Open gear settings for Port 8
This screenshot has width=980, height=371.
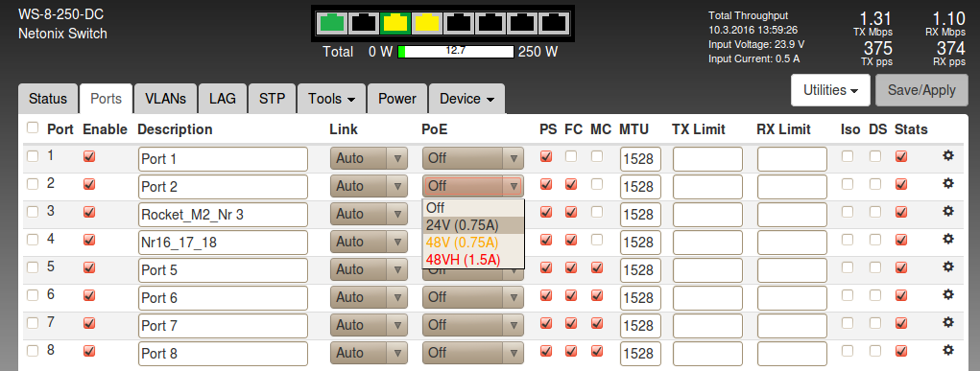coord(948,350)
